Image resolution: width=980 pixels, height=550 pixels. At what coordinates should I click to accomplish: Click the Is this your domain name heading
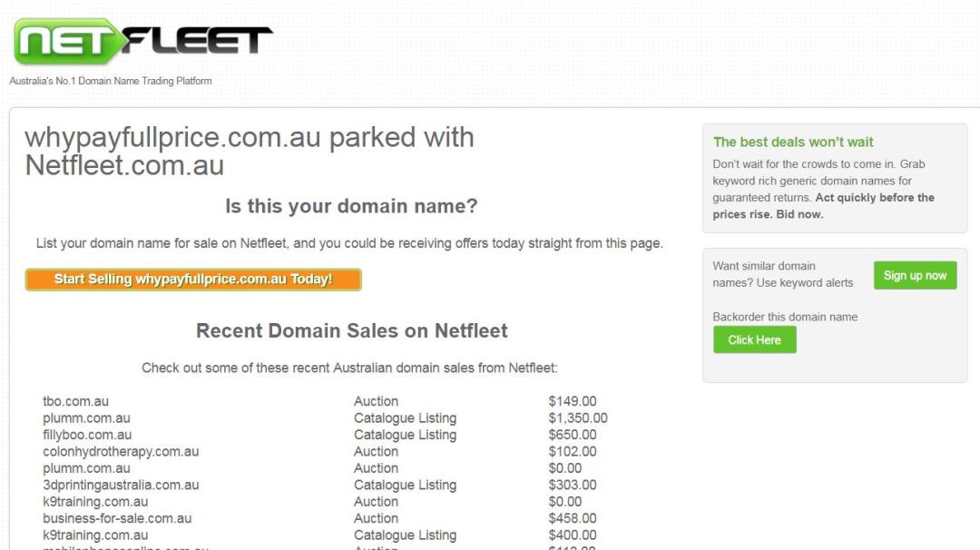(x=351, y=206)
